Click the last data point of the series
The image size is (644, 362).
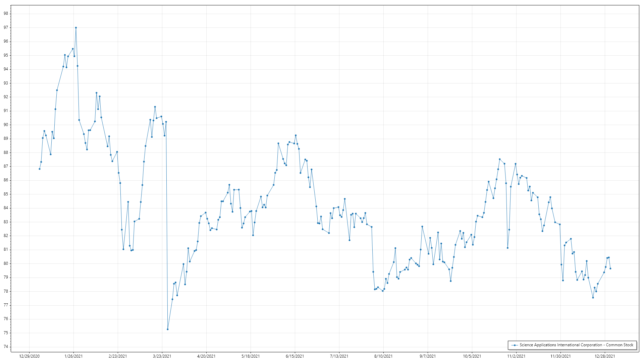point(610,268)
